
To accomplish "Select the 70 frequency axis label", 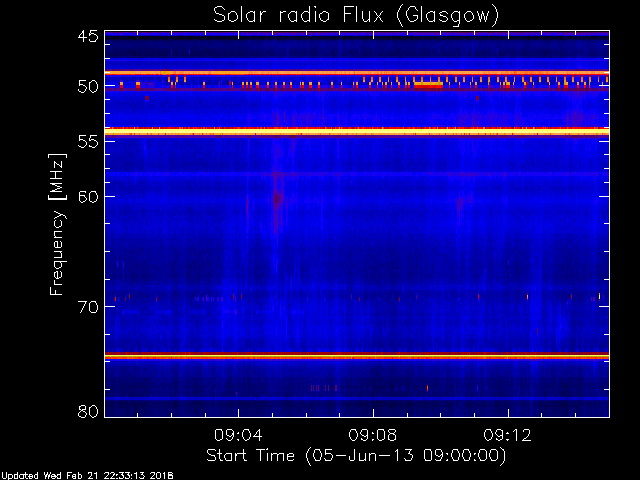I will click(x=88, y=307).
